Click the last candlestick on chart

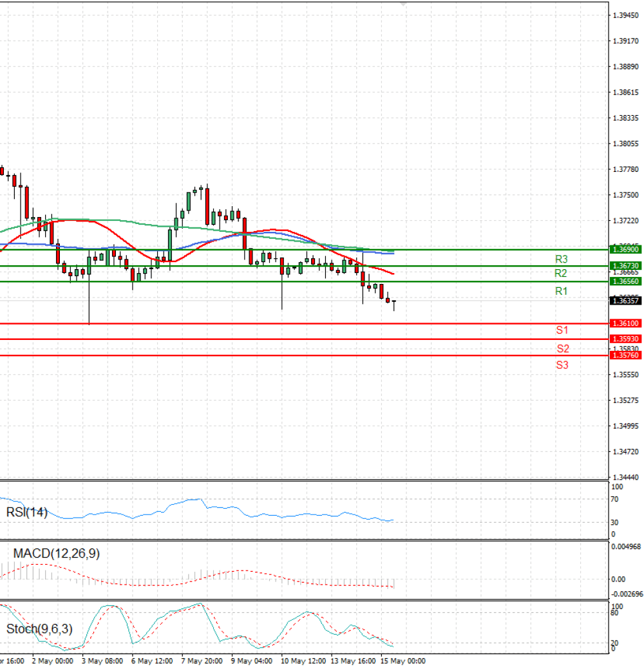point(394,305)
